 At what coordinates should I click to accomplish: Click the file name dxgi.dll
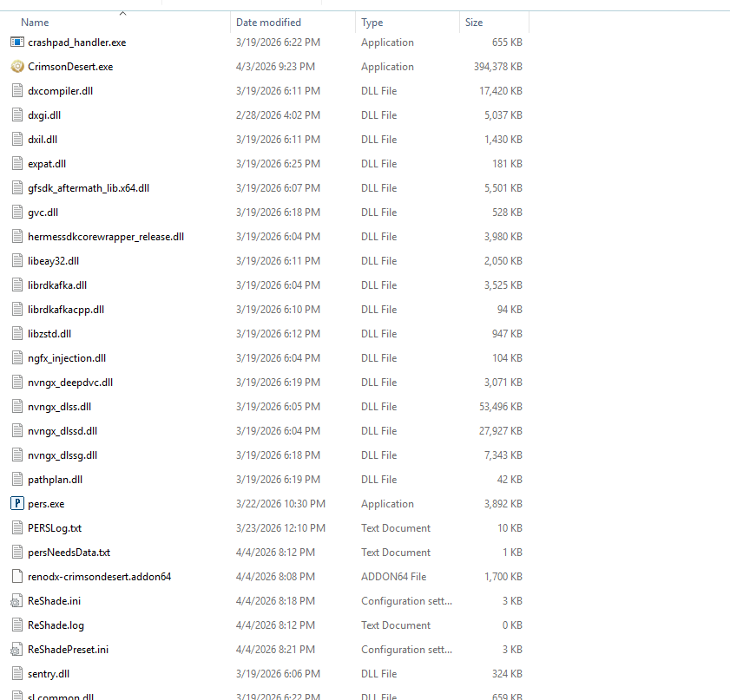(x=44, y=114)
